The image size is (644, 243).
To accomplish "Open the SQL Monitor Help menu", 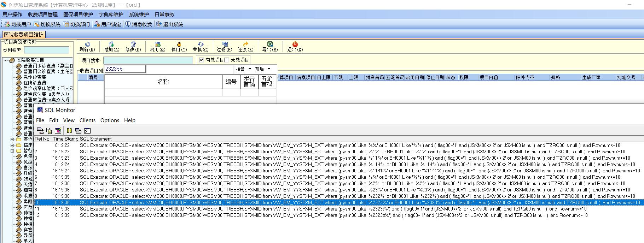I will pyautogui.click(x=130, y=120).
